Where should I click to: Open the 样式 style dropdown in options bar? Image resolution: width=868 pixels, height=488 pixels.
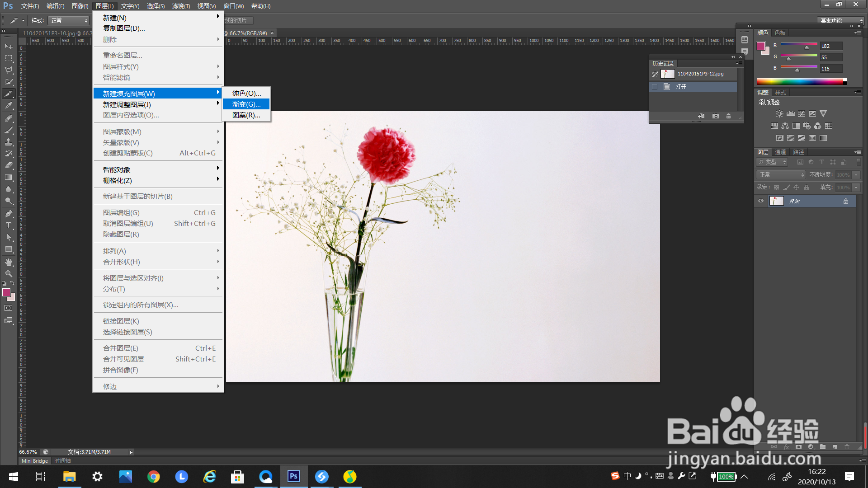(x=69, y=21)
